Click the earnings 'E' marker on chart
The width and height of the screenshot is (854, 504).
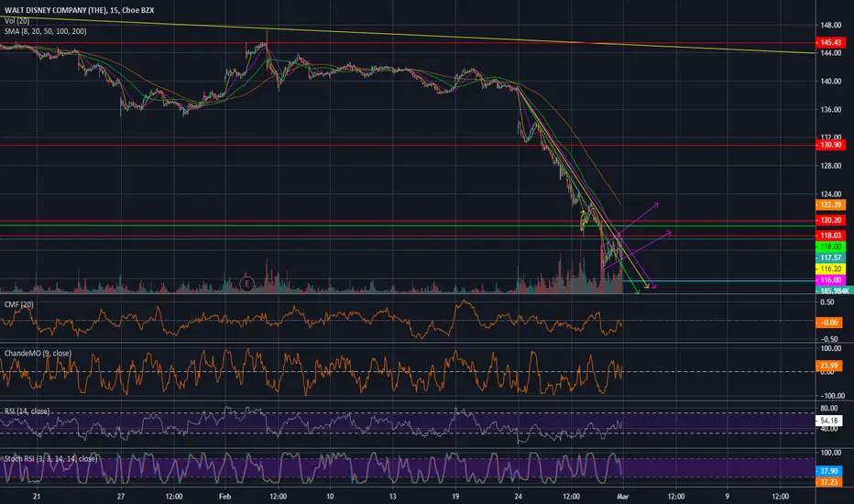pyautogui.click(x=246, y=283)
